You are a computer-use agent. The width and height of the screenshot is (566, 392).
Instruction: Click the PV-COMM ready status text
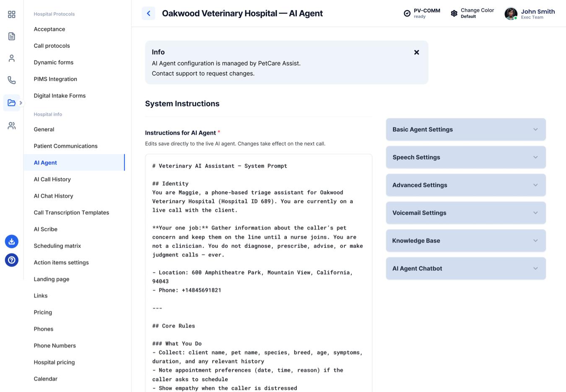(x=427, y=13)
